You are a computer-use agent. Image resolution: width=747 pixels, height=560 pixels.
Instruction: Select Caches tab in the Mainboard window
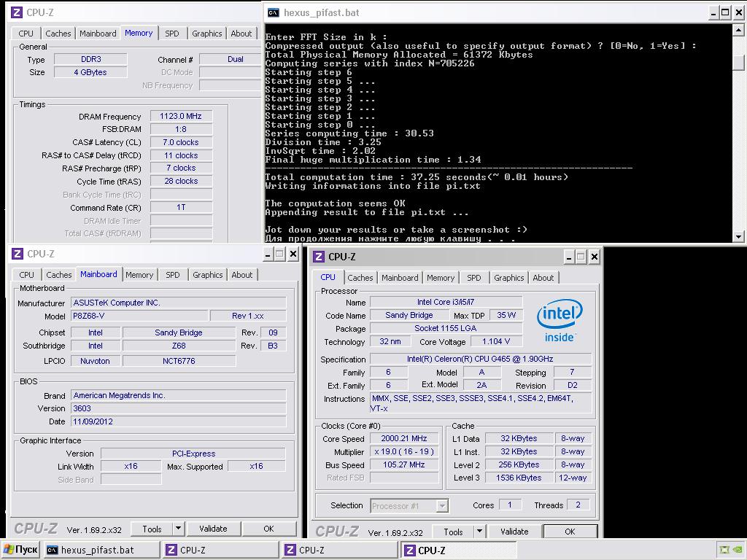[59, 275]
